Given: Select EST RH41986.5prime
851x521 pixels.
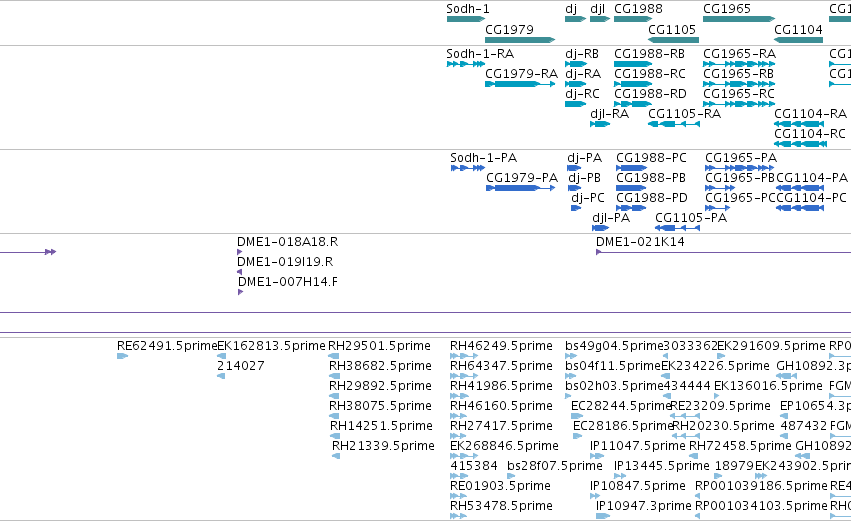Looking at the screenshot, I should coord(460,397).
